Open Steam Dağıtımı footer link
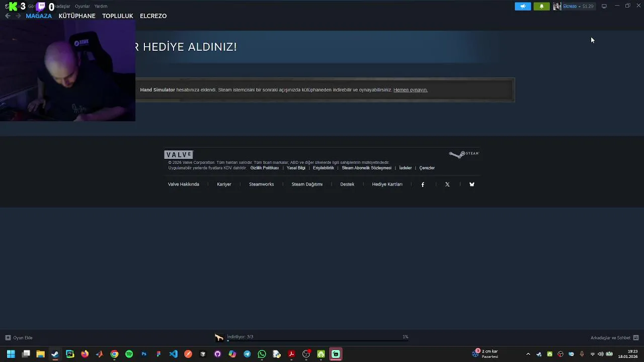 tap(307, 185)
